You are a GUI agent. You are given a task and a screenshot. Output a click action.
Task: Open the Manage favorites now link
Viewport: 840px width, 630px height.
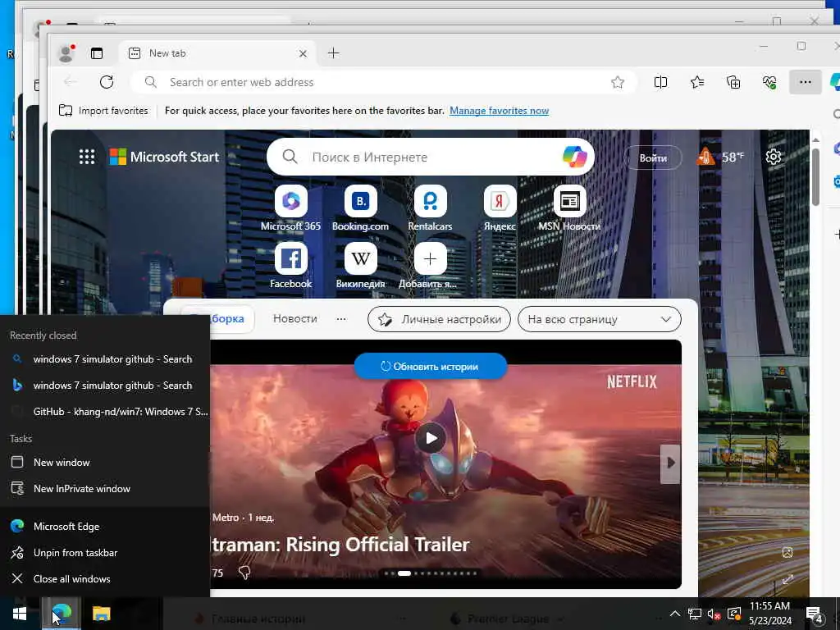coord(499,111)
